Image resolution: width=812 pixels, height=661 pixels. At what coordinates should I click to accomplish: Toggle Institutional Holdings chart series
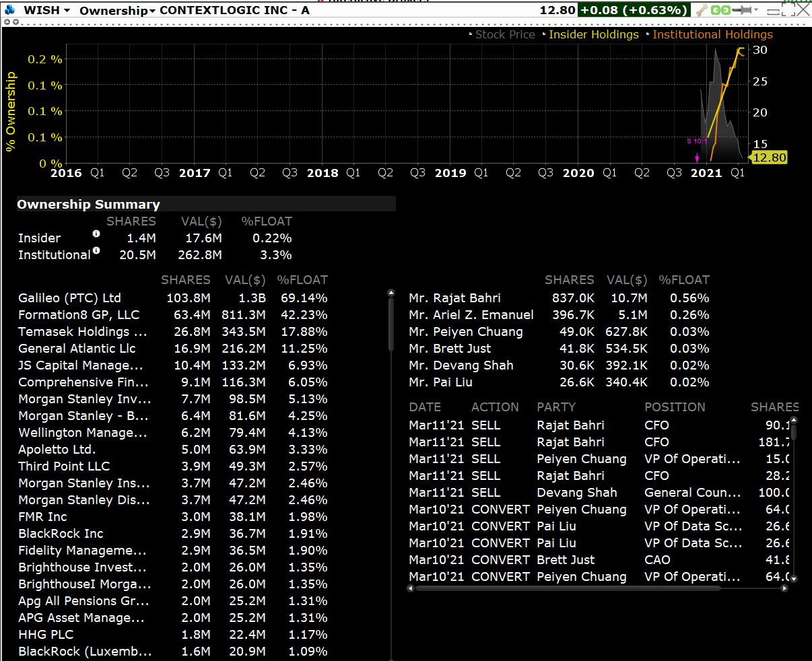click(712, 34)
